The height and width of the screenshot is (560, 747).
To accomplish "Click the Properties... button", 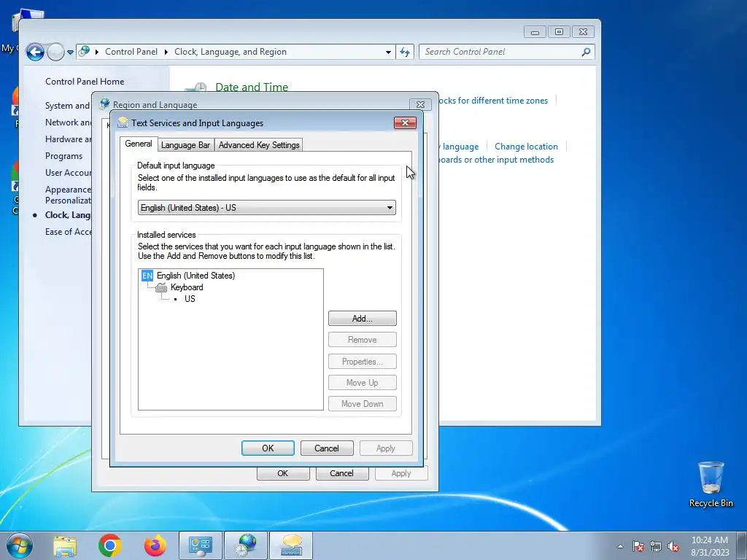I will click(362, 362).
